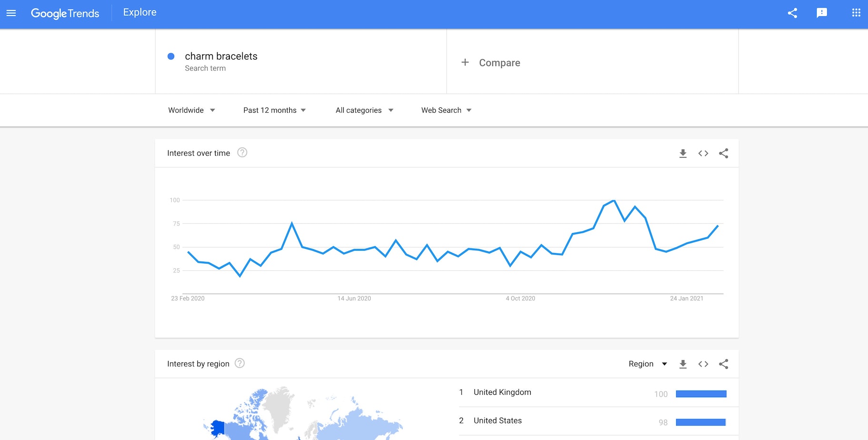868x440 pixels.
Task: Download Interest by region data
Action: [x=683, y=364]
